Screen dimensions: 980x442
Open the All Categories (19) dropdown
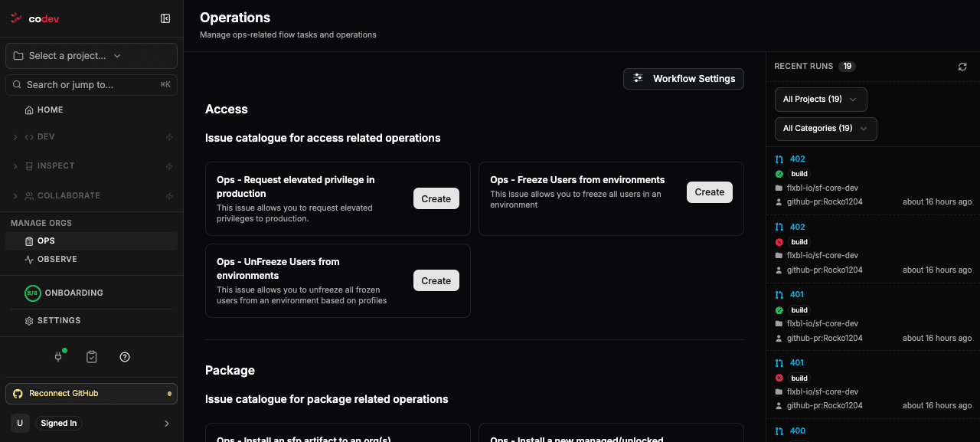click(x=826, y=129)
